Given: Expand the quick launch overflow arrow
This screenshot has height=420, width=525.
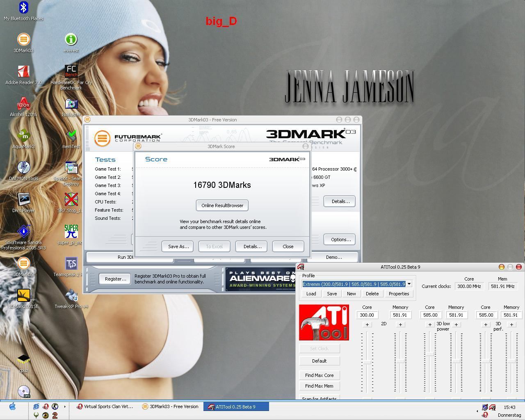Looking at the screenshot, I should (x=65, y=407).
